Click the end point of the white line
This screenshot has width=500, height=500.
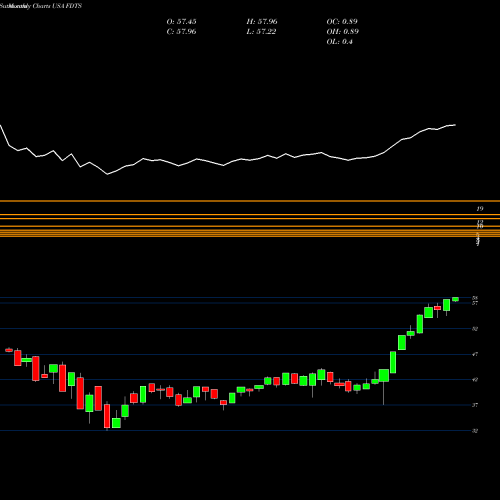[x=455, y=125]
